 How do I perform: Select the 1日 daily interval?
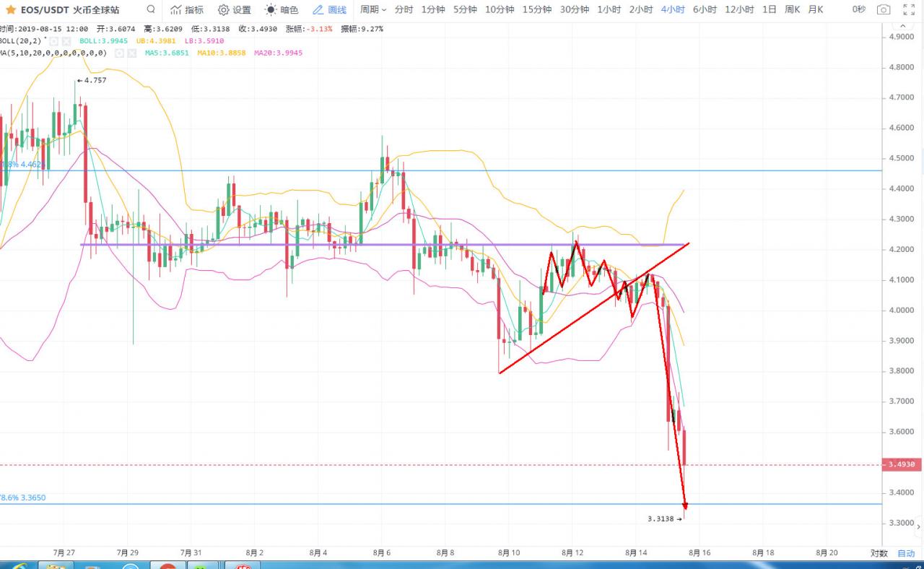point(770,9)
